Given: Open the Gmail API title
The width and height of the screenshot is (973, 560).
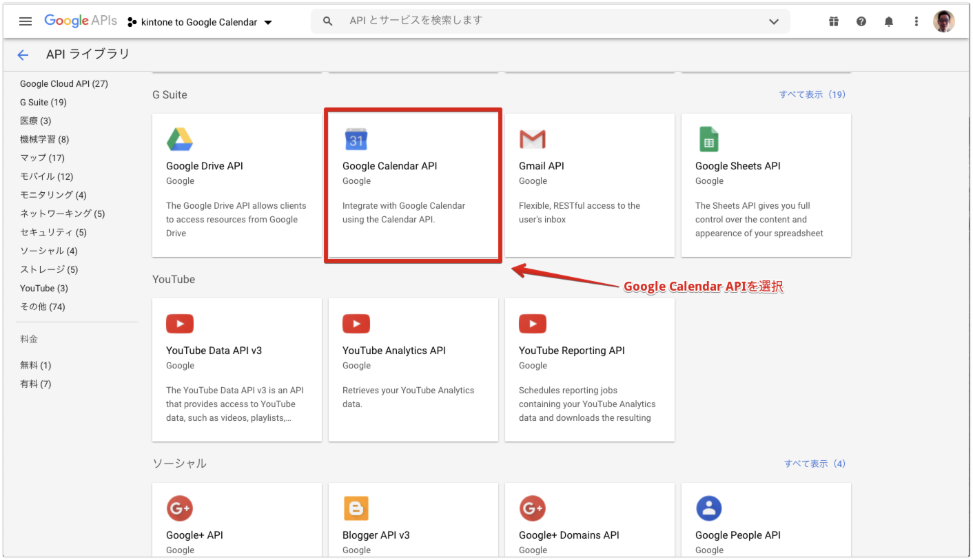Looking at the screenshot, I should (x=542, y=166).
